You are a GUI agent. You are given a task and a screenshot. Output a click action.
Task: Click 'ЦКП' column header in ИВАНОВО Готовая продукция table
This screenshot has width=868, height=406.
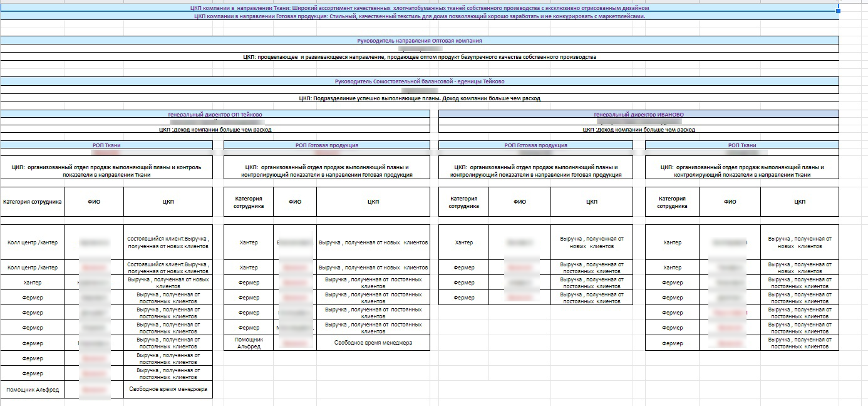[x=592, y=202]
